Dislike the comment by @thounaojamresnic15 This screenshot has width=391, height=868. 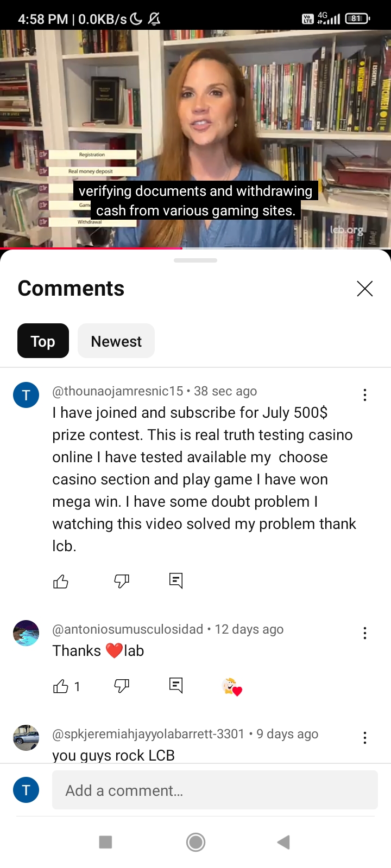coord(122,582)
